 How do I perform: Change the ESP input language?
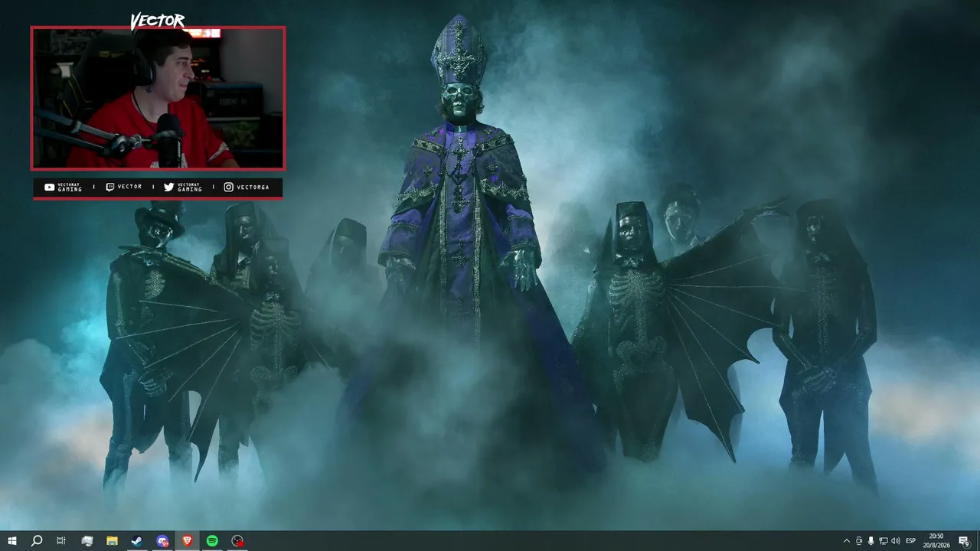click(911, 541)
